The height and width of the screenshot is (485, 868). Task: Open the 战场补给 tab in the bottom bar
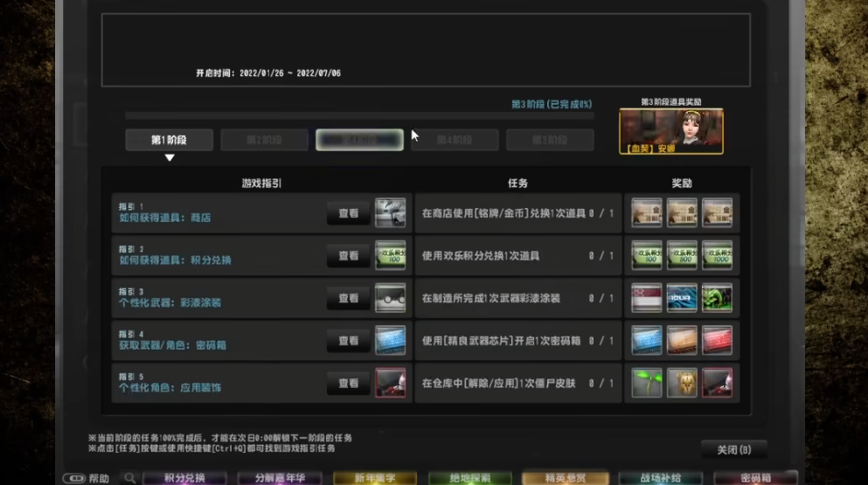[661, 478]
